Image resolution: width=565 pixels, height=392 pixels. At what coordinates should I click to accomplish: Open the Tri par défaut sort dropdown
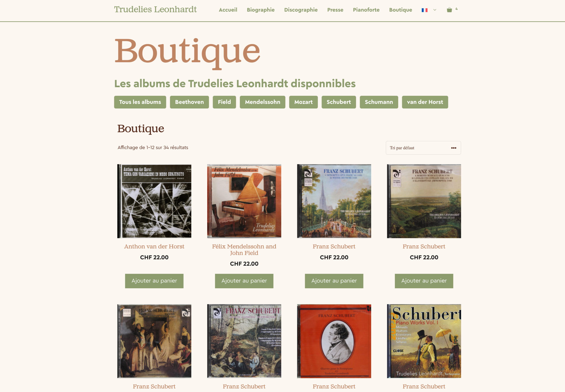pyautogui.click(x=423, y=148)
